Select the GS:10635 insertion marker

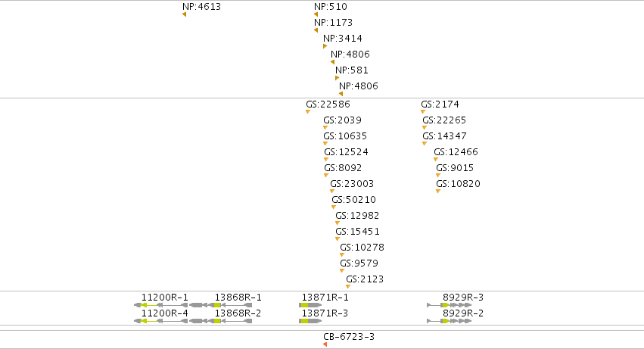pyautogui.click(x=325, y=144)
